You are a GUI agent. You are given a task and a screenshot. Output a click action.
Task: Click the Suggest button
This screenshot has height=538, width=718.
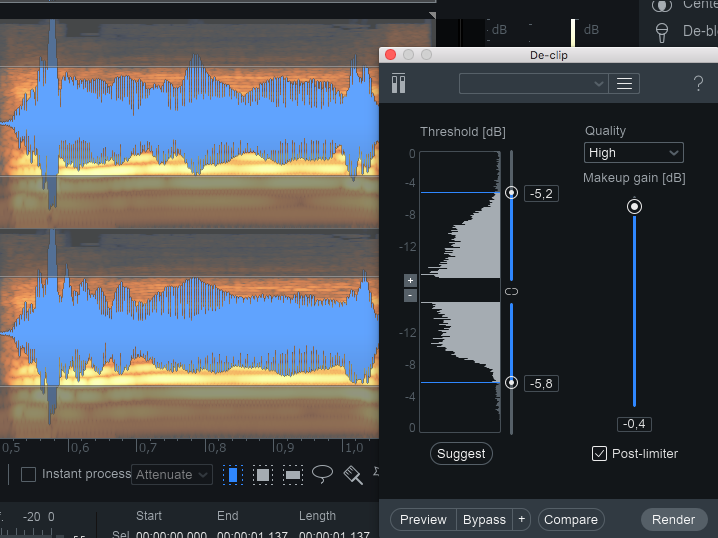click(x=461, y=454)
